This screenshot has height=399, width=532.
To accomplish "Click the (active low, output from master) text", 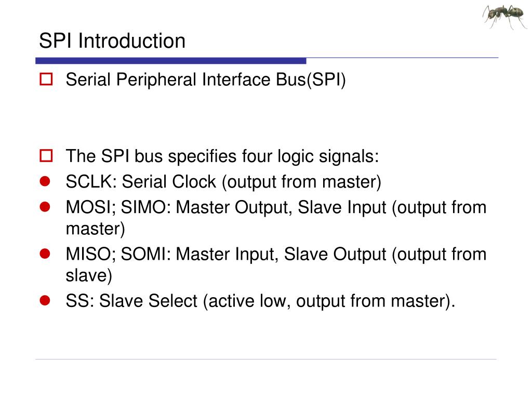I will pos(329,301).
